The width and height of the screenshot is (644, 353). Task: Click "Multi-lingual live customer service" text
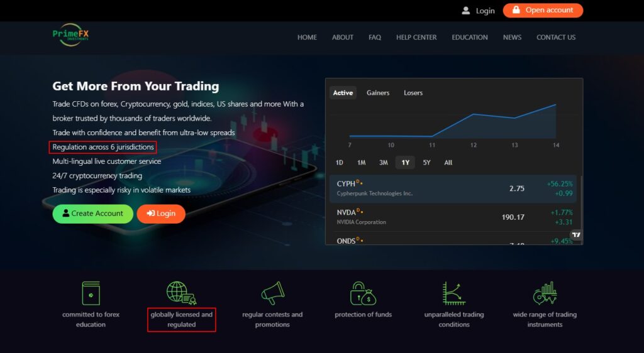point(107,161)
